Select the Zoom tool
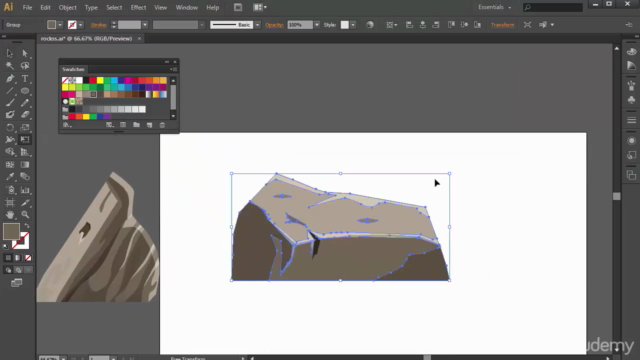 [x=25, y=215]
